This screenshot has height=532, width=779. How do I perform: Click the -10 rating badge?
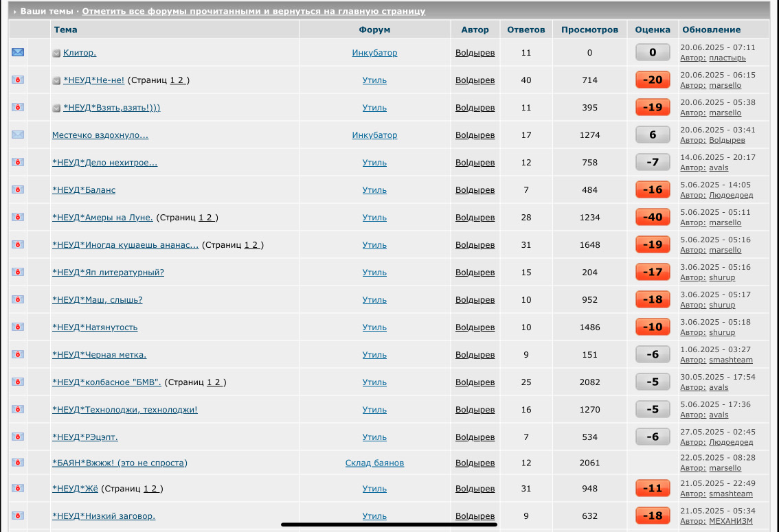tap(653, 327)
